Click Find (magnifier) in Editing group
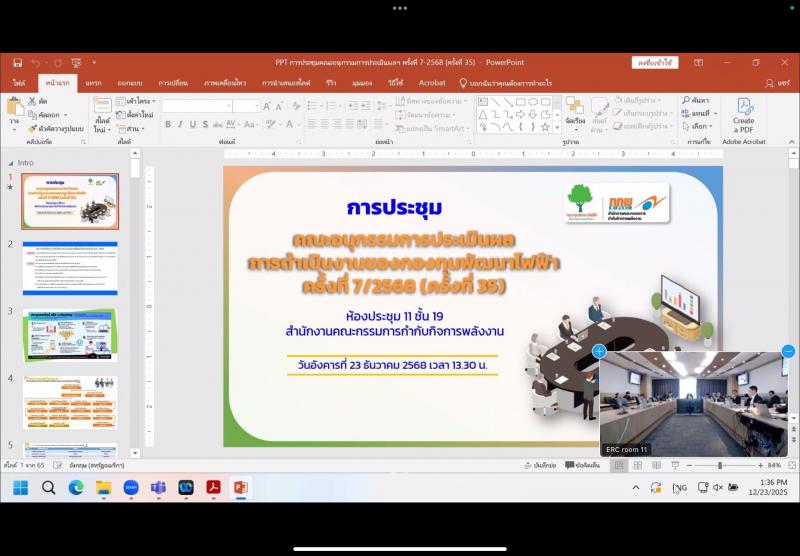Image resolution: width=800 pixels, height=556 pixels. point(696,100)
